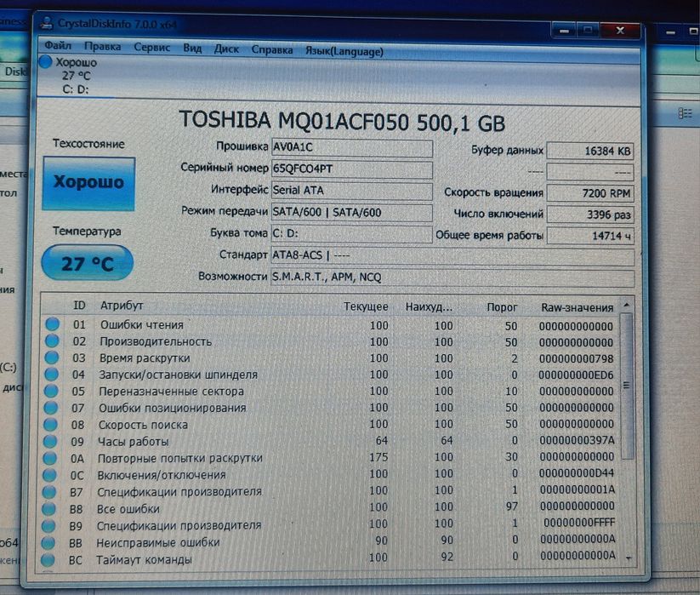
Task: Click the transfer mode field SATA/600
Action: (x=352, y=212)
